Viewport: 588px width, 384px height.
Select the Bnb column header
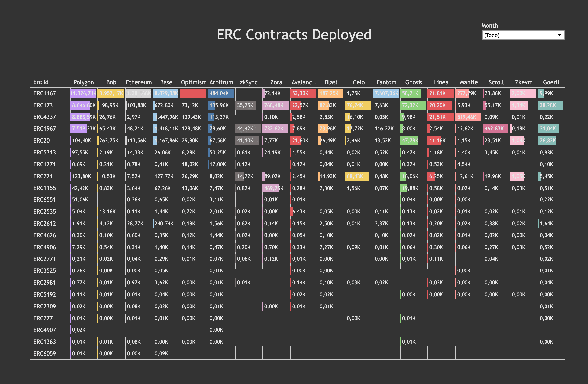click(x=111, y=82)
